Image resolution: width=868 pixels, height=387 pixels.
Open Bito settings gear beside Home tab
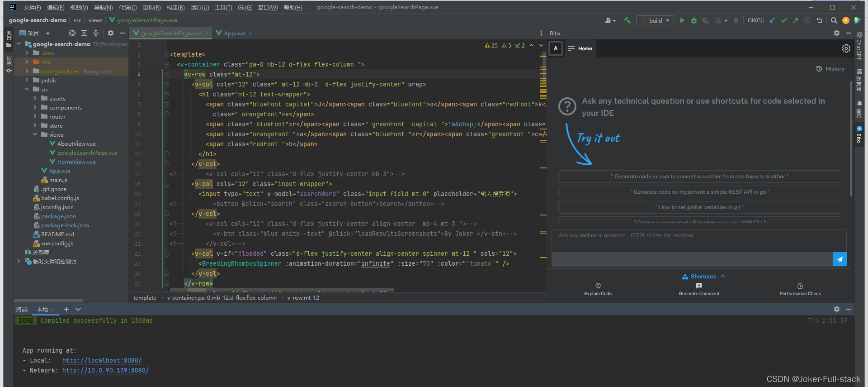tap(846, 48)
